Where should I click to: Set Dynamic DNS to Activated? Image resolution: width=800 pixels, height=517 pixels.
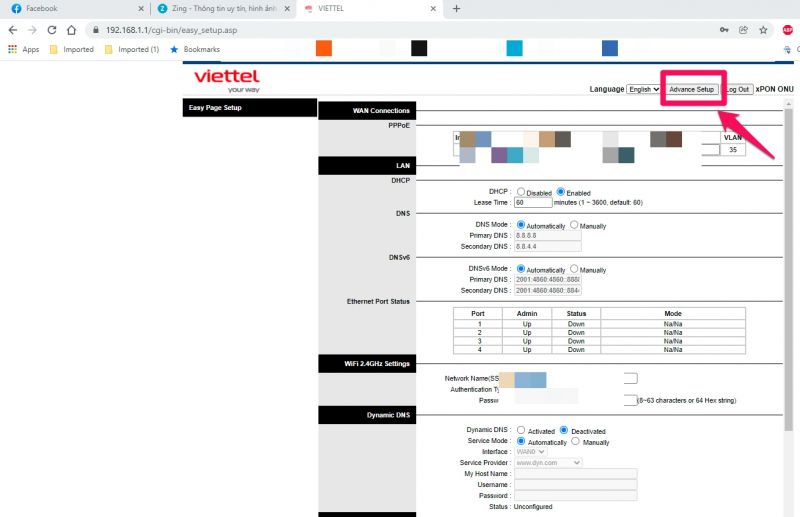tap(520, 430)
